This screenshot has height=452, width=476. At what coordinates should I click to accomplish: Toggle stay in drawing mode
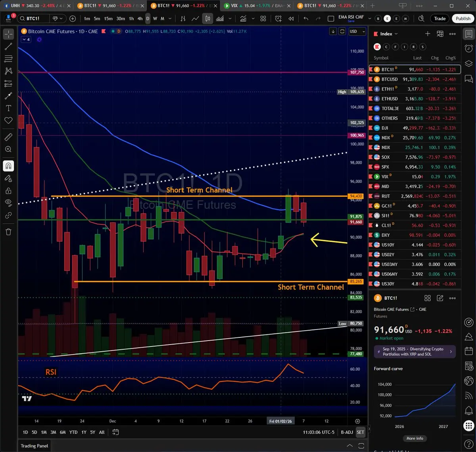pyautogui.click(x=8, y=178)
